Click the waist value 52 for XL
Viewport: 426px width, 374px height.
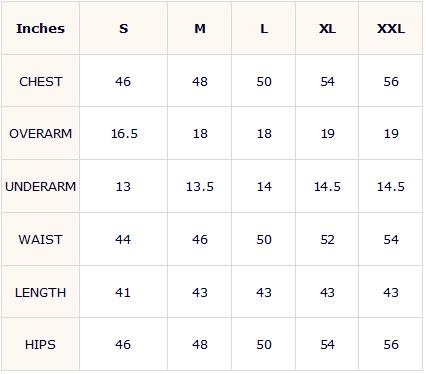tap(327, 239)
